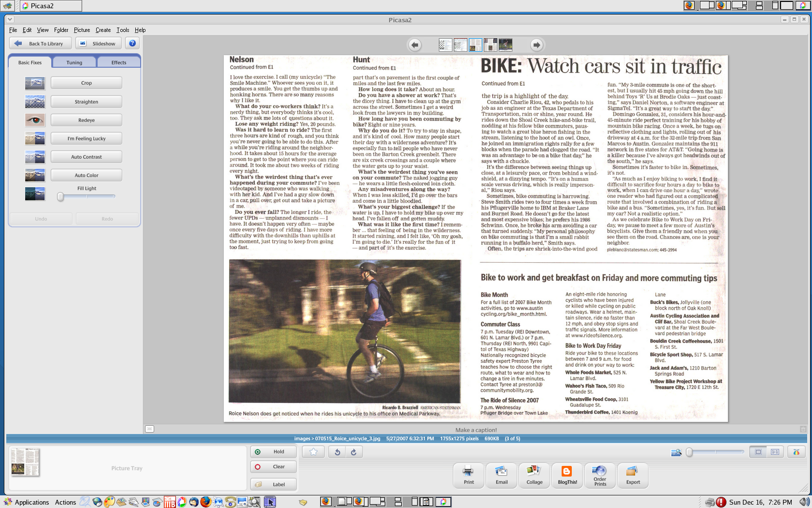Screen dimensions: 812x508
Task: Apply Auto Color
Action: click(x=87, y=175)
